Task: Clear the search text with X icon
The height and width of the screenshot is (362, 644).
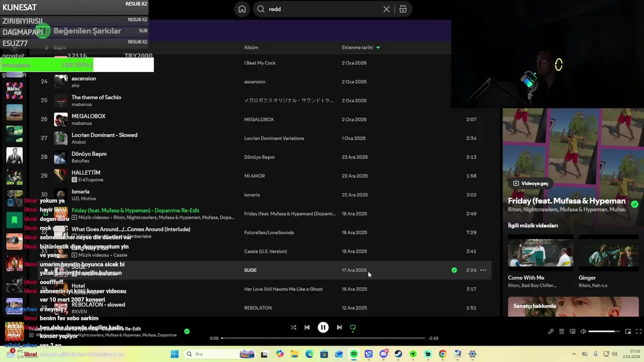Action: tap(386, 9)
